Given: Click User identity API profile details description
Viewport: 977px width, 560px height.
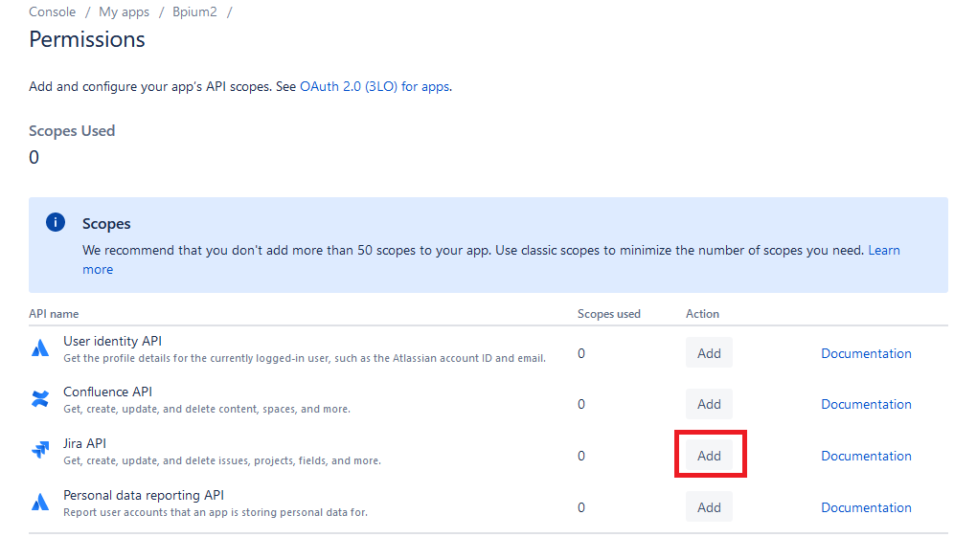Looking at the screenshot, I should [x=304, y=358].
